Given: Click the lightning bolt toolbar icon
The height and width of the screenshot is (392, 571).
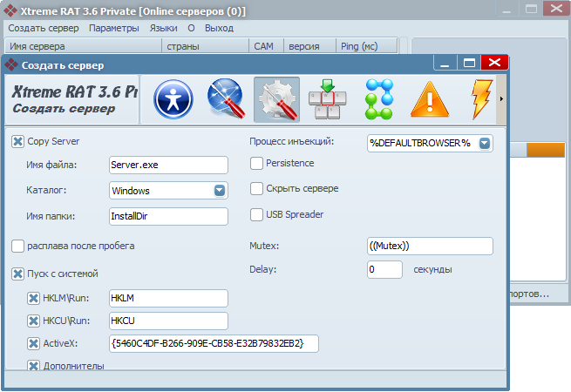Looking at the screenshot, I should pyautogui.click(x=481, y=99).
